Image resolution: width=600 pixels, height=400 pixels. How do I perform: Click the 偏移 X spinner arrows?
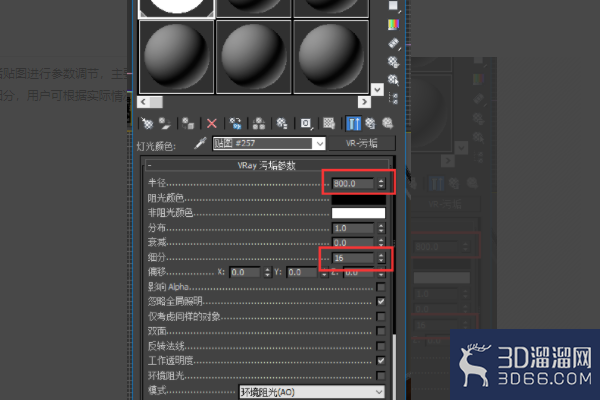click(267, 272)
